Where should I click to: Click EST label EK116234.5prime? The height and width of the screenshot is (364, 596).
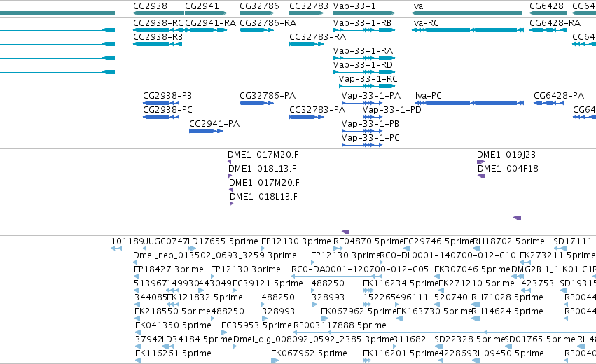401,283
